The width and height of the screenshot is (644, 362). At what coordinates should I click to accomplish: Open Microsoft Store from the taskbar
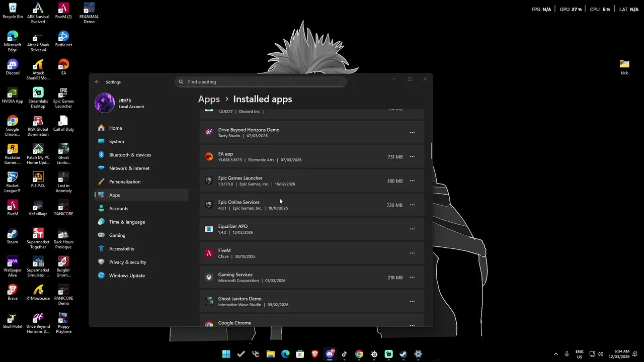pos(300,354)
